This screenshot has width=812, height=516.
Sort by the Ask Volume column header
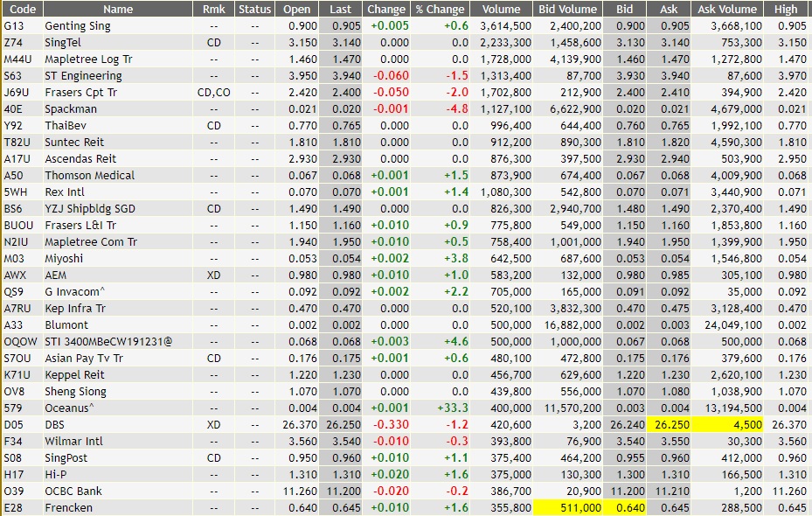[x=727, y=9]
